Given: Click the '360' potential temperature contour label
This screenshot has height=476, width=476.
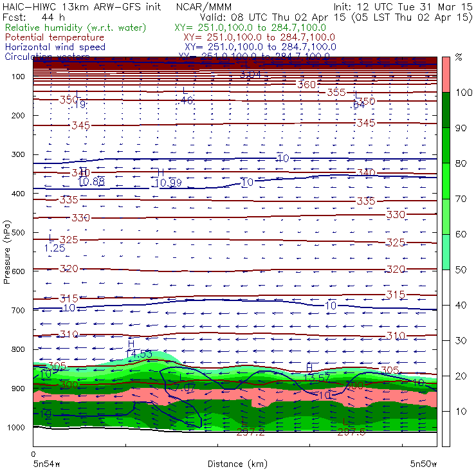Looking at the screenshot, I should click(307, 84).
